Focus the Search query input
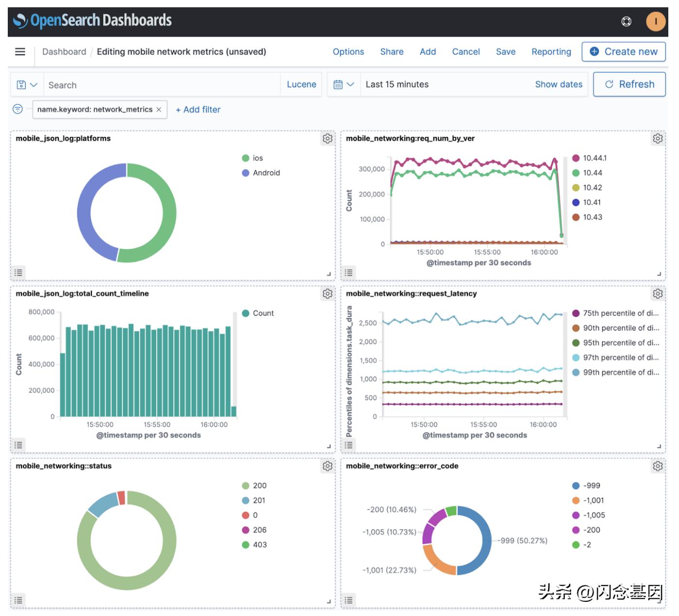Viewport: 679px width, 616px height. tap(162, 85)
